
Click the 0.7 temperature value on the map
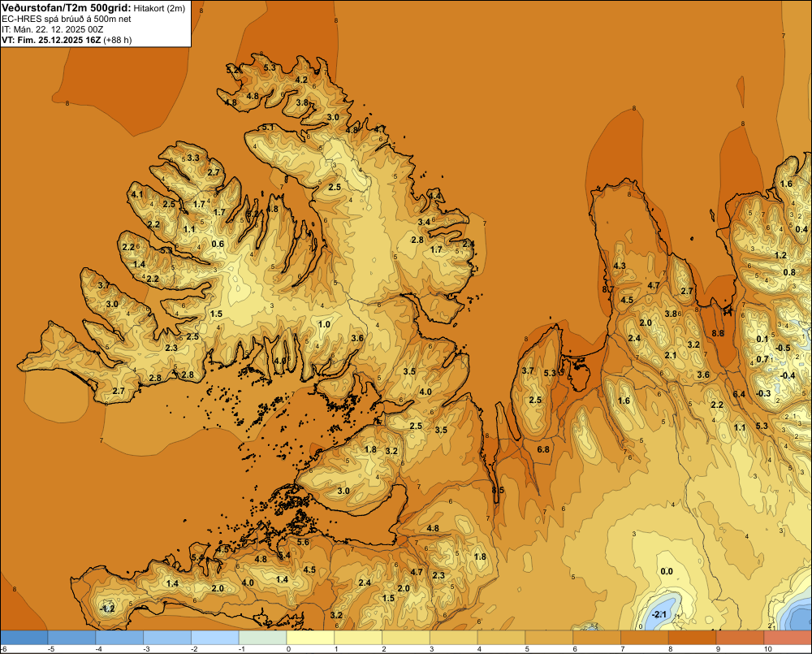click(762, 359)
